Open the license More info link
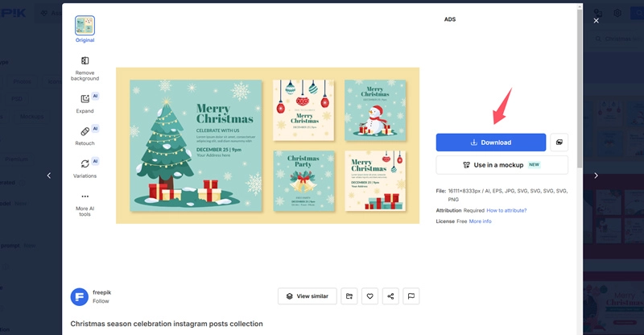Screen dimensions: 644x335 pos(481,221)
